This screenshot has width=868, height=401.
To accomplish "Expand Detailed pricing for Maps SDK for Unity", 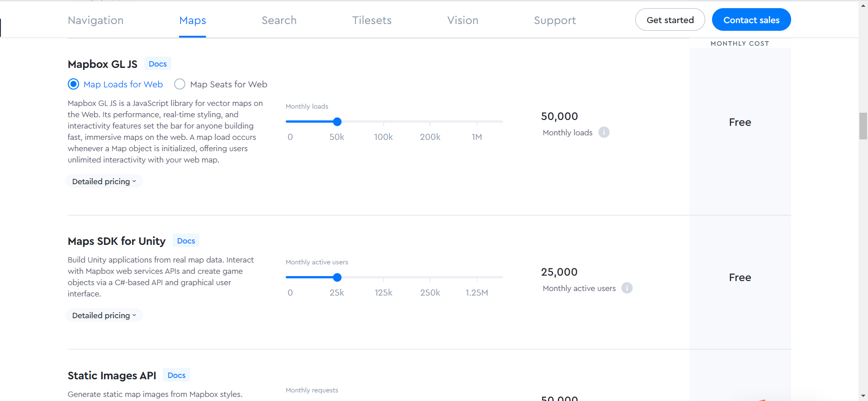I will (104, 315).
